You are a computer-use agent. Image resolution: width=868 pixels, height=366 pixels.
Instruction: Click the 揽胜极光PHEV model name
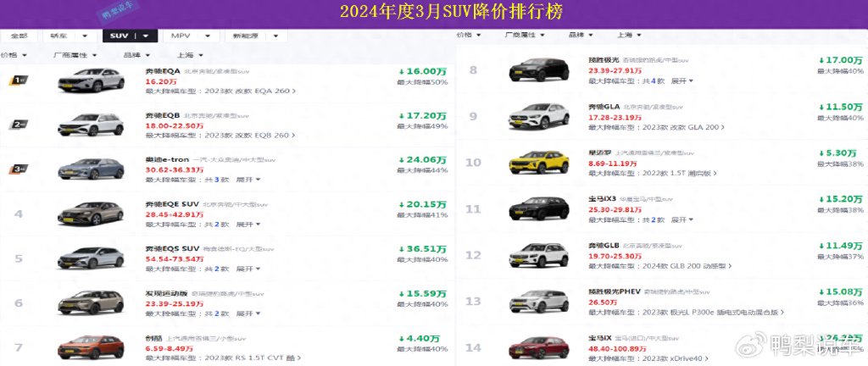tap(615, 291)
